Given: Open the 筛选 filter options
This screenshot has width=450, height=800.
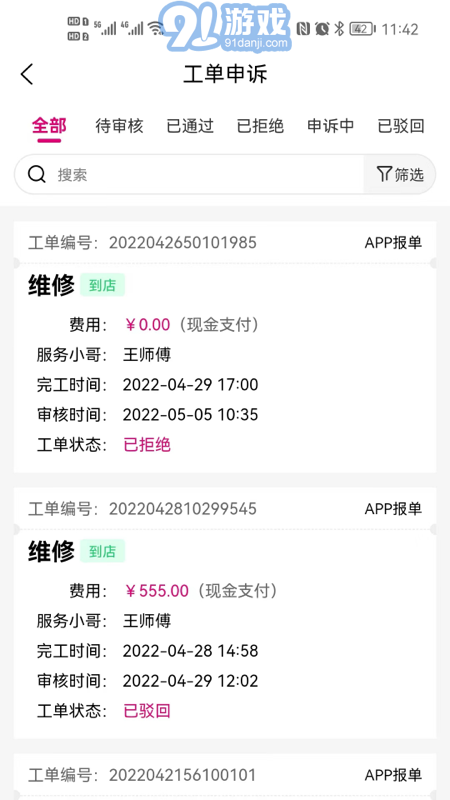Looking at the screenshot, I should pos(399,174).
